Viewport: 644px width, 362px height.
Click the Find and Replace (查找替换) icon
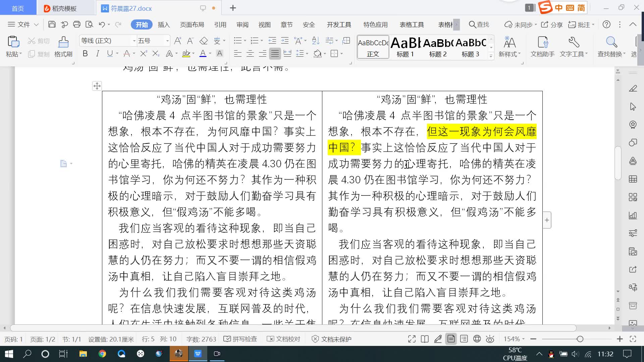coord(611,46)
